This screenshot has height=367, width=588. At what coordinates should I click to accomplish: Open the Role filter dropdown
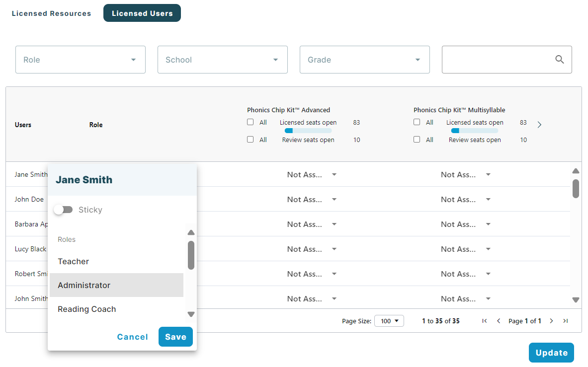pyautogui.click(x=80, y=60)
